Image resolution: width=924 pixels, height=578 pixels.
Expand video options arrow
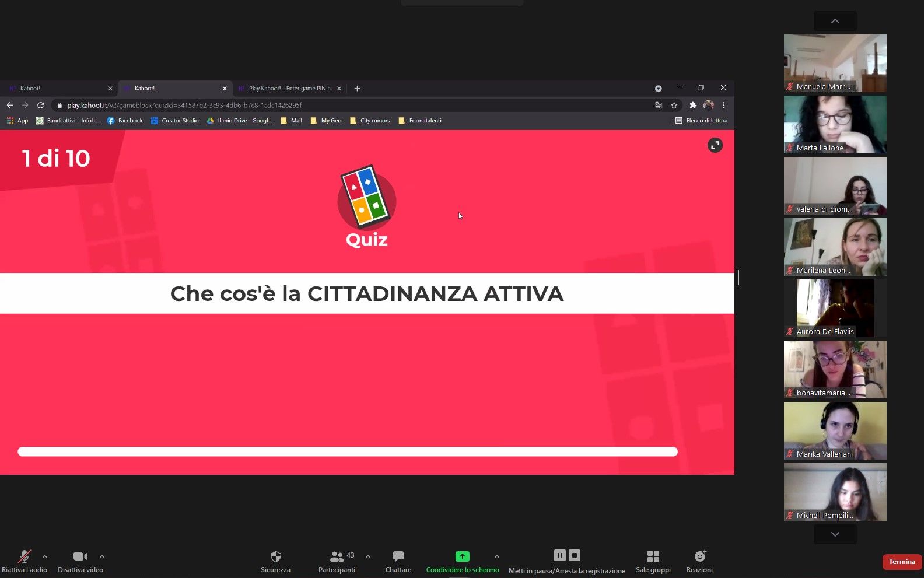[102, 556]
